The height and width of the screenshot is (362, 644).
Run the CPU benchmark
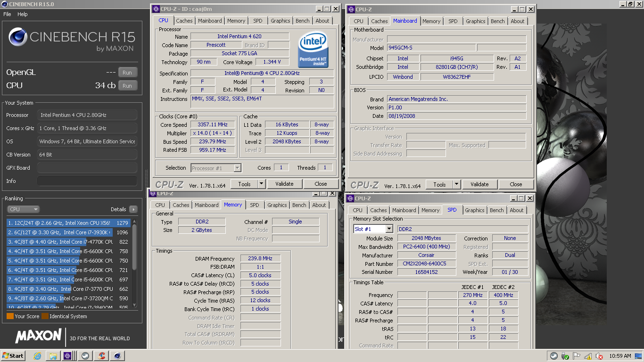click(127, 86)
